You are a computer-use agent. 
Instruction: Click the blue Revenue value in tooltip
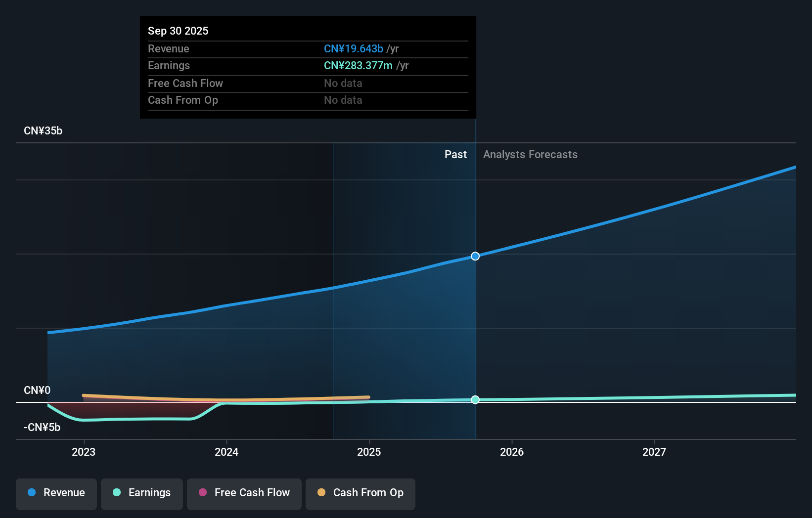[353, 48]
